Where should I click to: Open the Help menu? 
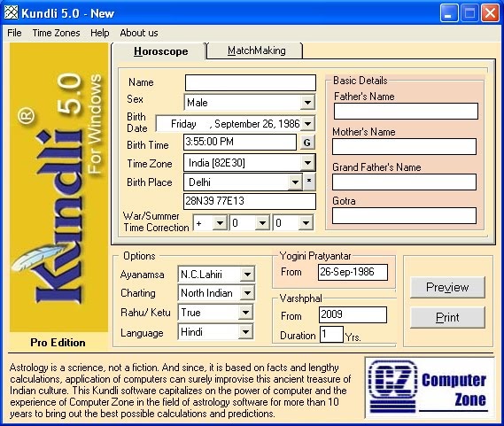tap(99, 33)
